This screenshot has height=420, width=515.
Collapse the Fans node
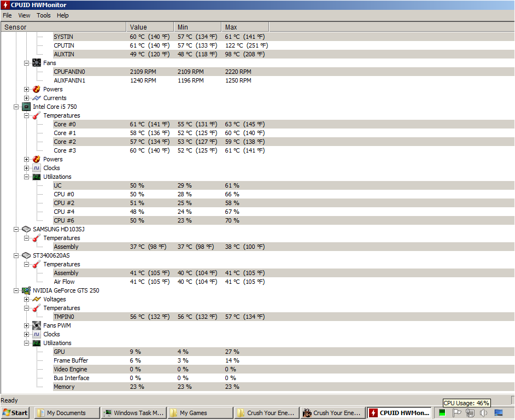pos(26,63)
